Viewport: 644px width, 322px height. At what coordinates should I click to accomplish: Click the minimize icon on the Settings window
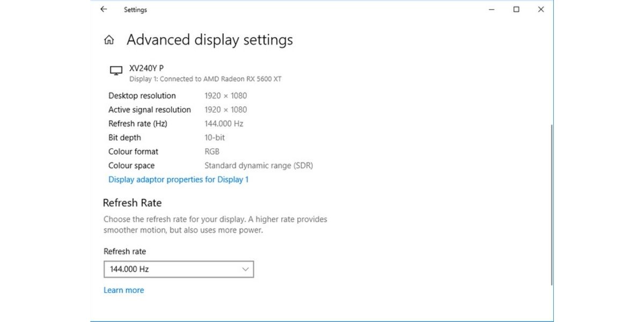[x=491, y=9]
